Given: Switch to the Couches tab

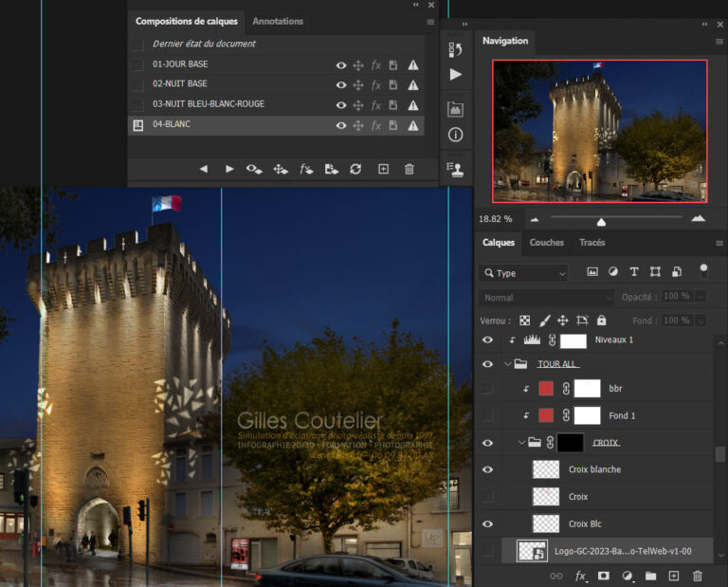Looking at the screenshot, I should [546, 243].
